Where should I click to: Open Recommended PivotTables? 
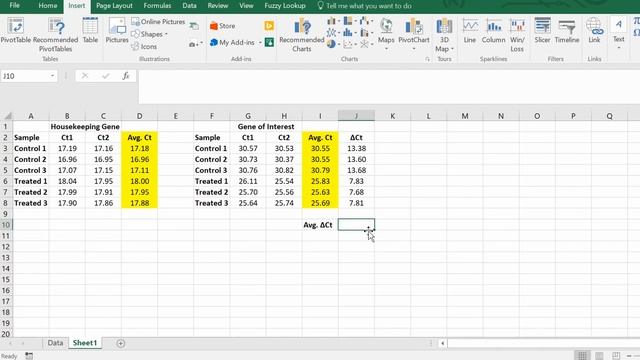(56, 35)
